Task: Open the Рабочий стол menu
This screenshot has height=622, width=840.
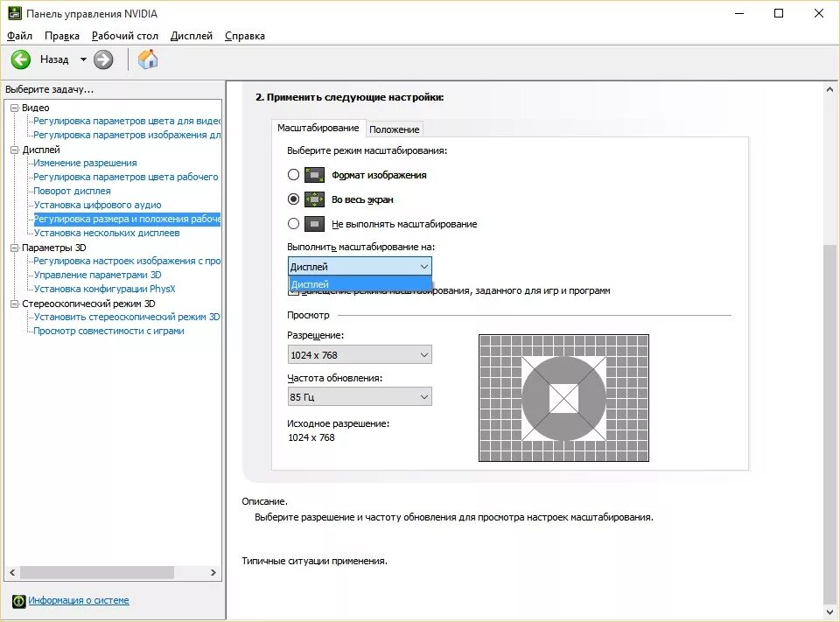Action: [x=125, y=36]
